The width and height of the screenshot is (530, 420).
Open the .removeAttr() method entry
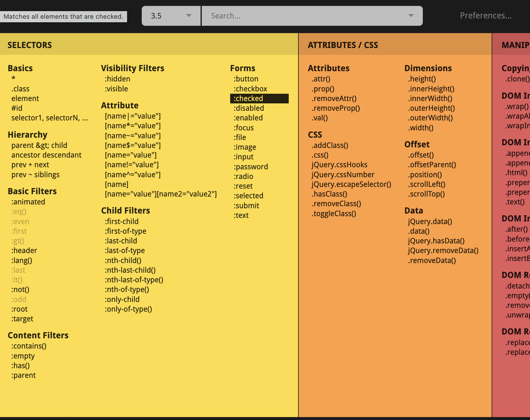[x=334, y=98]
